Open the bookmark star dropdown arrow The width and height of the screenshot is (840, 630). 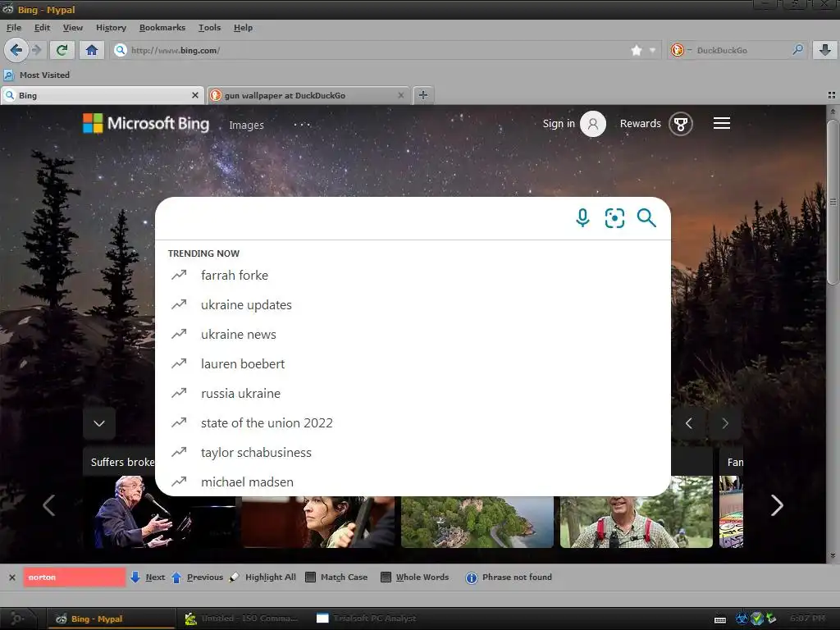tap(652, 50)
